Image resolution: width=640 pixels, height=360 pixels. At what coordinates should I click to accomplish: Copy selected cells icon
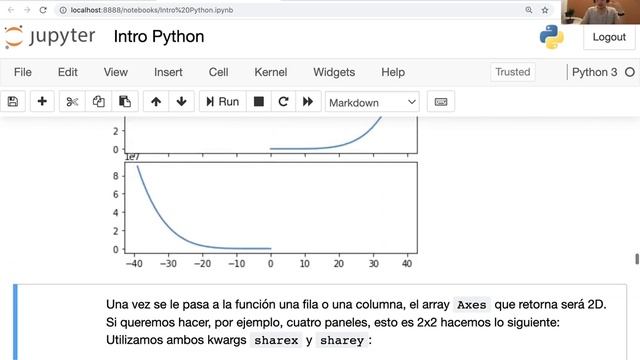tap(98, 102)
